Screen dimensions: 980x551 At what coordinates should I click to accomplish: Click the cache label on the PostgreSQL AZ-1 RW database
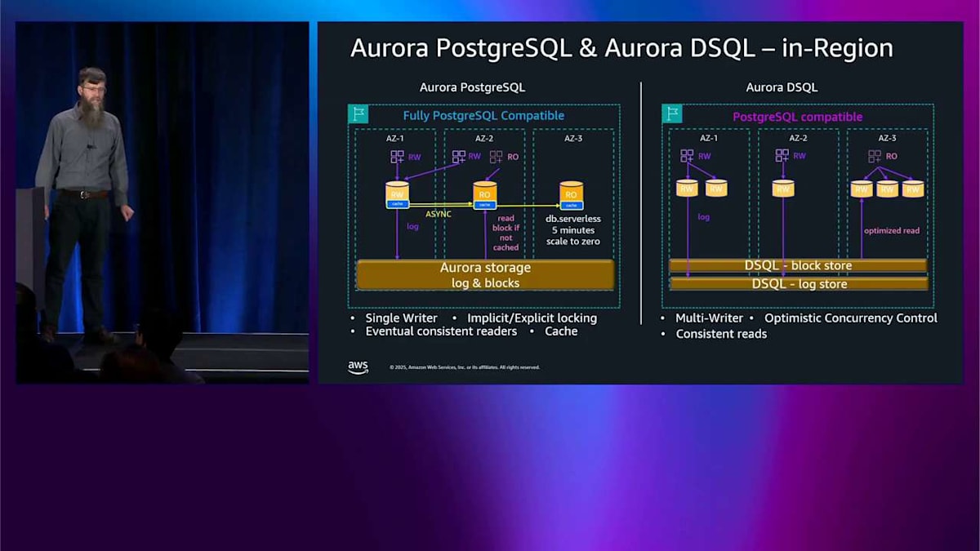pyautogui.click(x=398, y=204)
